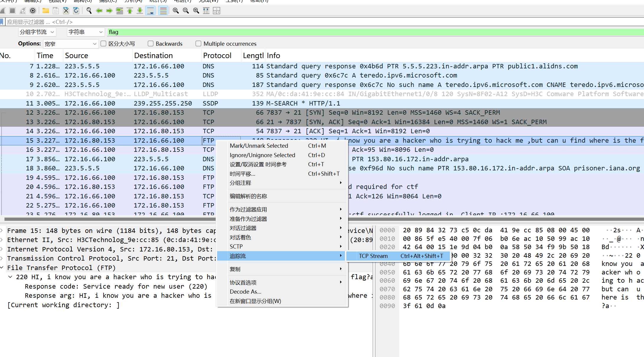
Task: Click the close capture file icon
Action: coord(66,11)
